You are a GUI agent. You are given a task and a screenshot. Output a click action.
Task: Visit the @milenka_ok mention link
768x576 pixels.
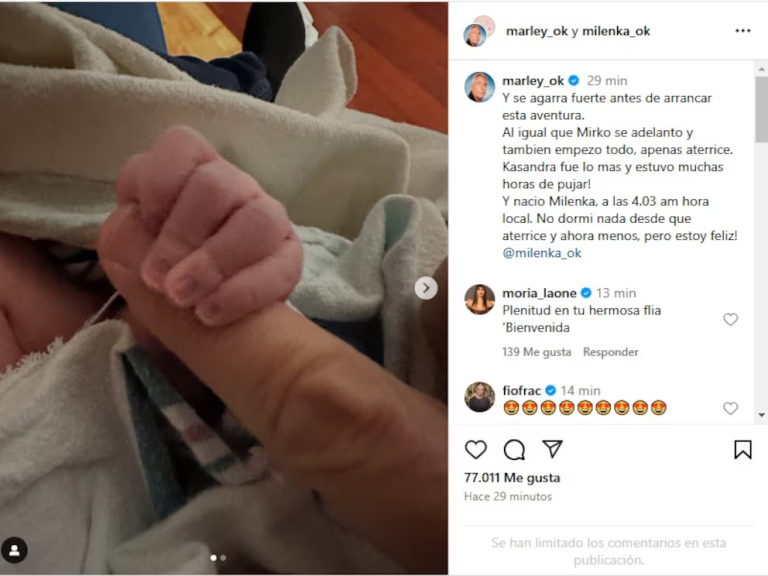(x=542, y=253)
